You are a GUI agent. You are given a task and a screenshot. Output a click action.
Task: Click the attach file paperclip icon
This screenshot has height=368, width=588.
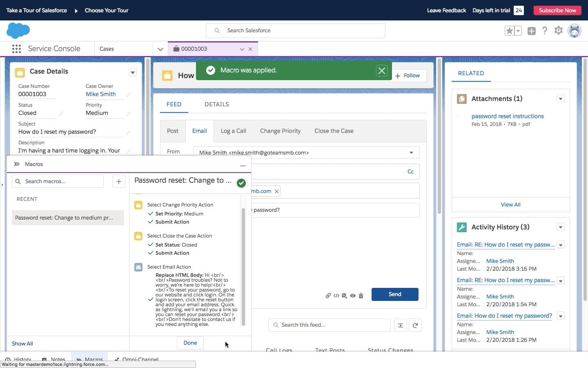point(328,296)
